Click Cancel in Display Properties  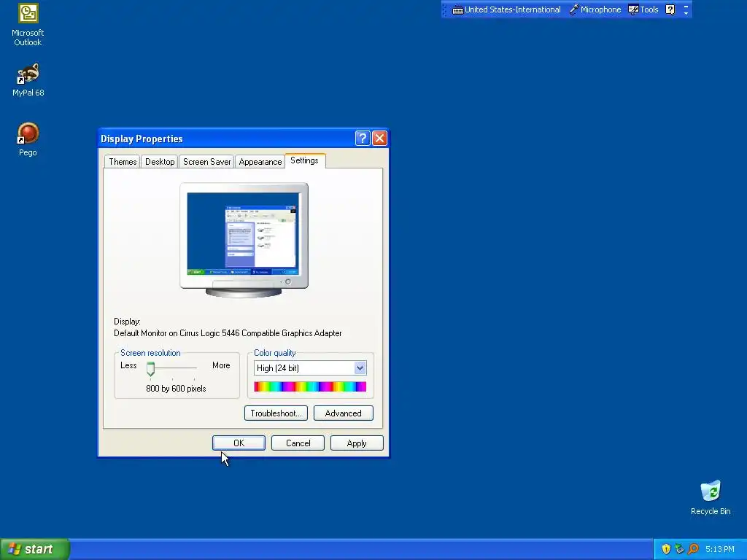click(x=298, y=443)
